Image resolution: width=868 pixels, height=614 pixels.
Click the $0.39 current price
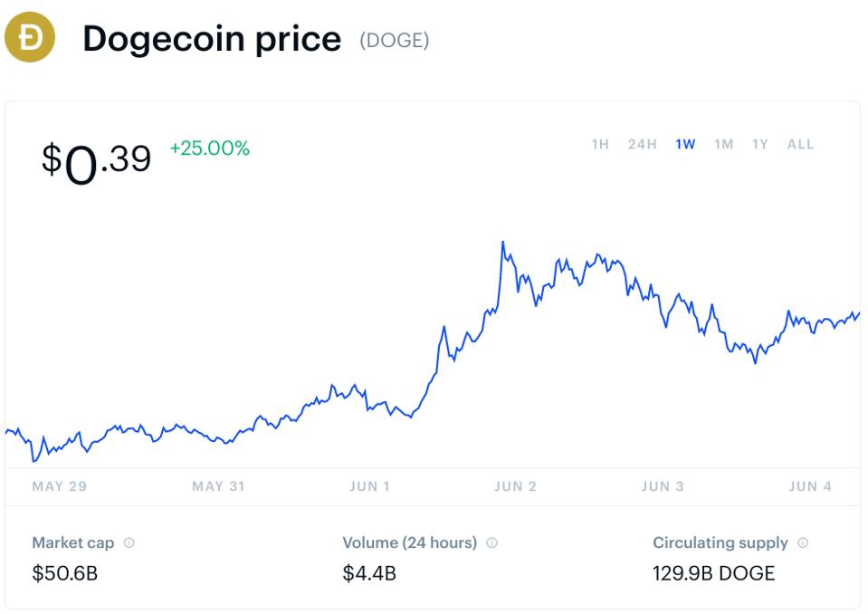point(96,162)
